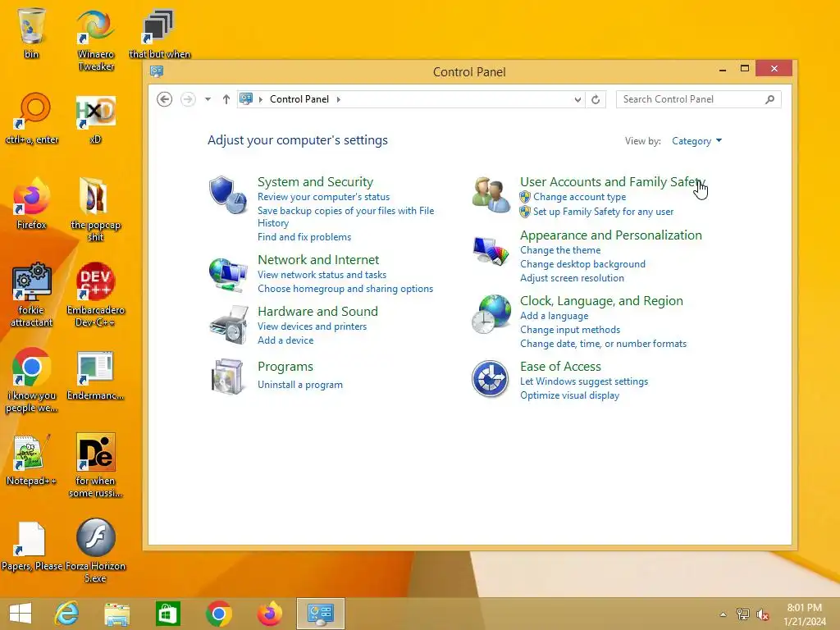The image size is (840, 630).
Task: Click the Clock, Language, and Region globe icon
Action: (x=491, y=314)
